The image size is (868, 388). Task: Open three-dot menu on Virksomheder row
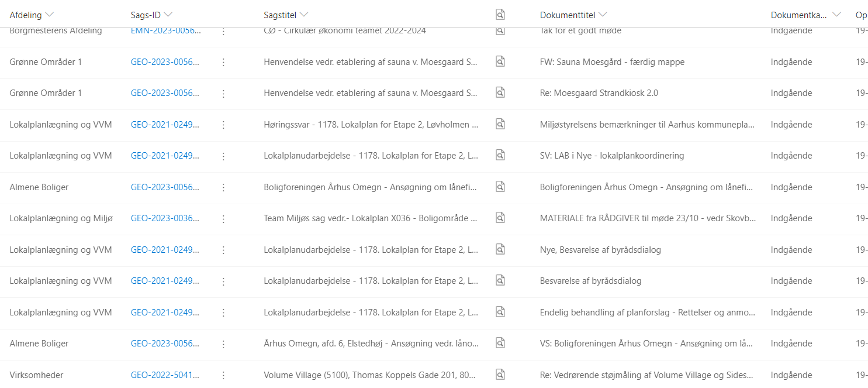click(x=223, y=375)
